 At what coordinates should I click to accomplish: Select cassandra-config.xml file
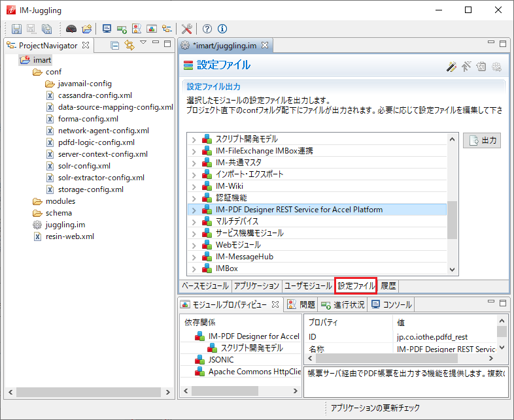[89, 95]
